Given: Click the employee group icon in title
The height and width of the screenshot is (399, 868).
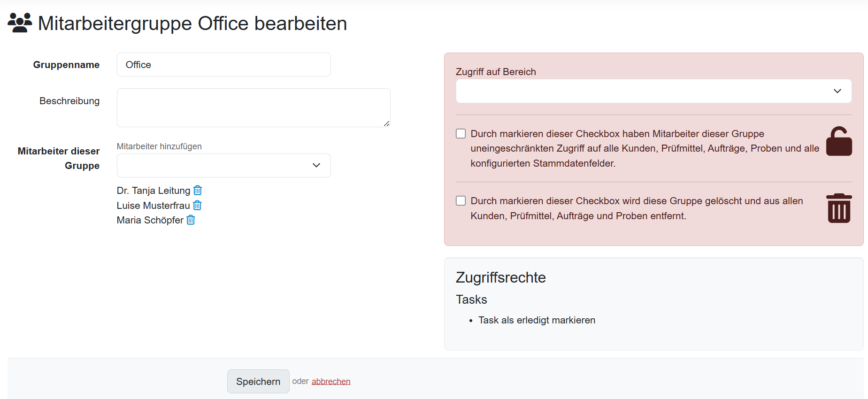Looking at the screenshot, I should [x=20, y=23].
